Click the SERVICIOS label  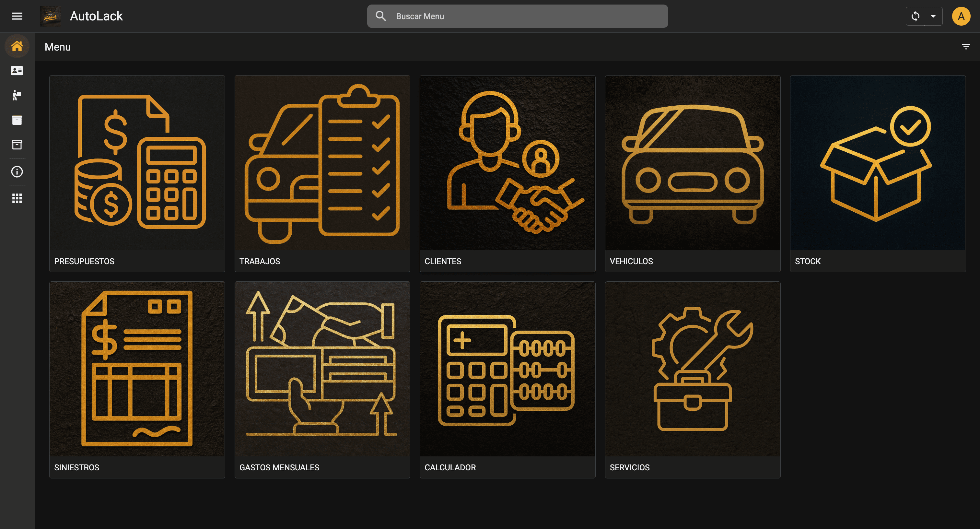click(x=630, y=468)
